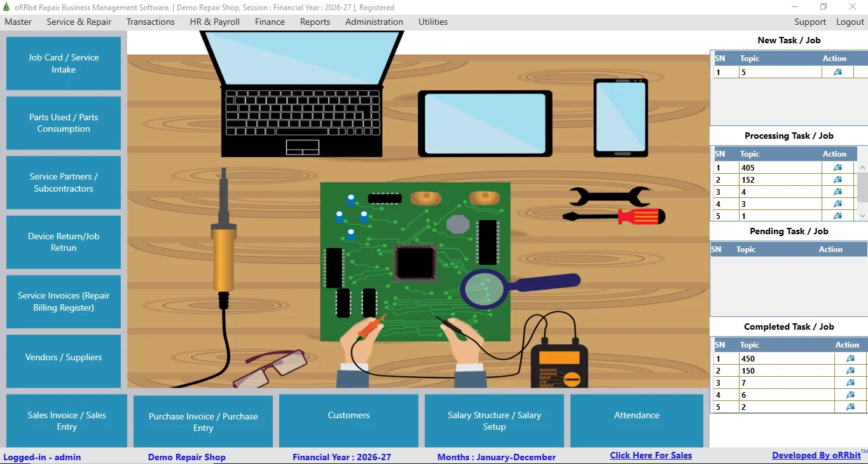The width and height of the screenshot is (868, 464).
Task: Select topic cell 450 in Completed Task
Action: [x=786, y=358]
